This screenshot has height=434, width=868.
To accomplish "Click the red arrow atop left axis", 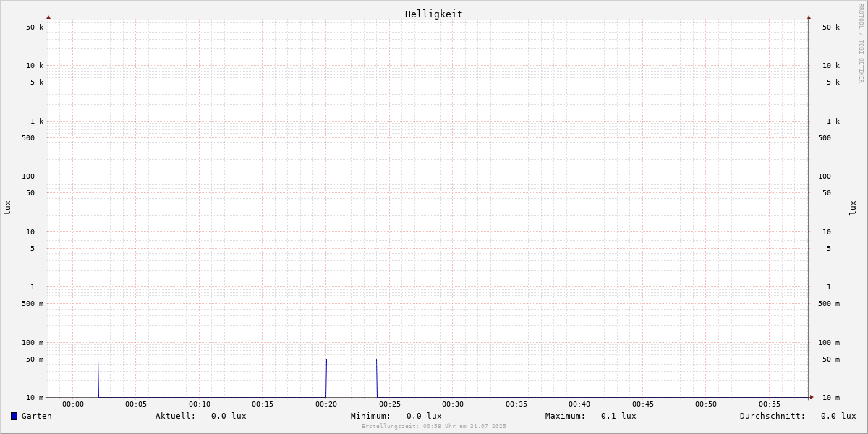I will click(x=48, y=17).
